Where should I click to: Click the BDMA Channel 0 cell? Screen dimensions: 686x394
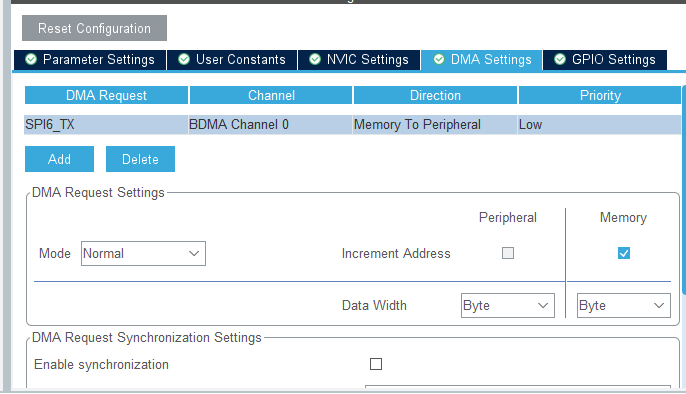click(x=270, y=125)
